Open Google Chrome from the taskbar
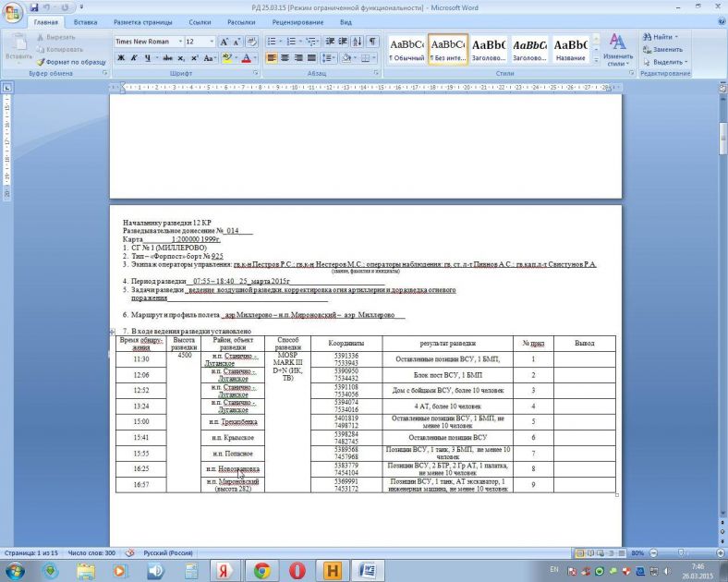 pyautogui.click(x=261, y=569)
